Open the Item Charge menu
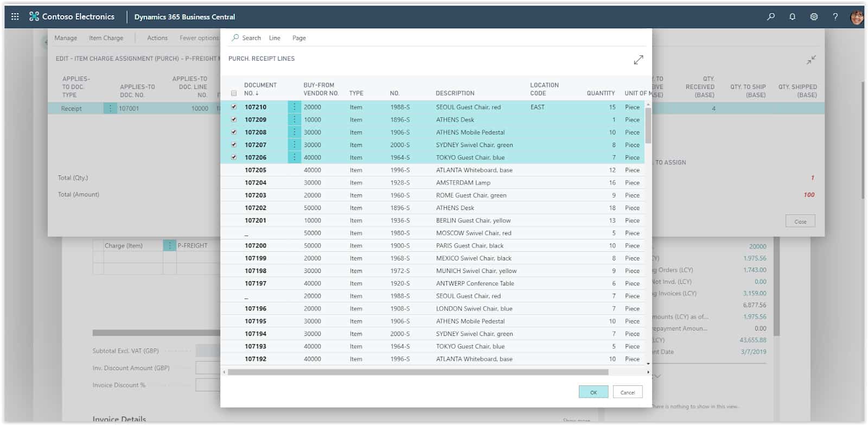The image size is (868, 425). pos(106,38)
